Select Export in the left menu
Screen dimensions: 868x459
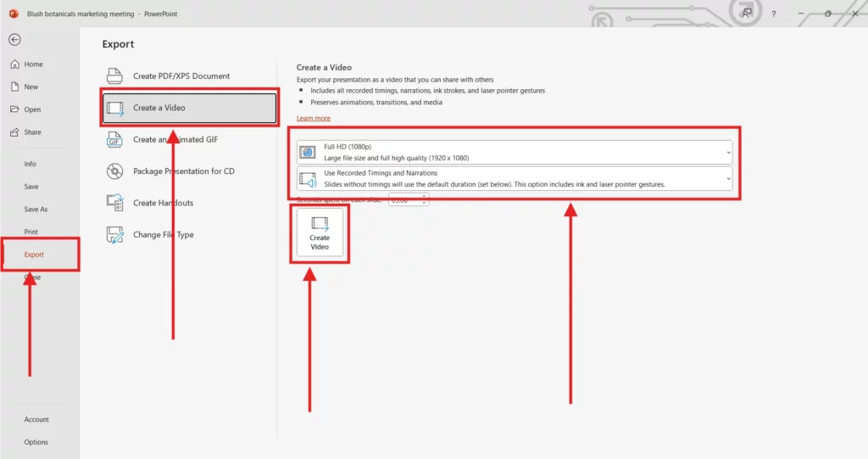[34, 255]
